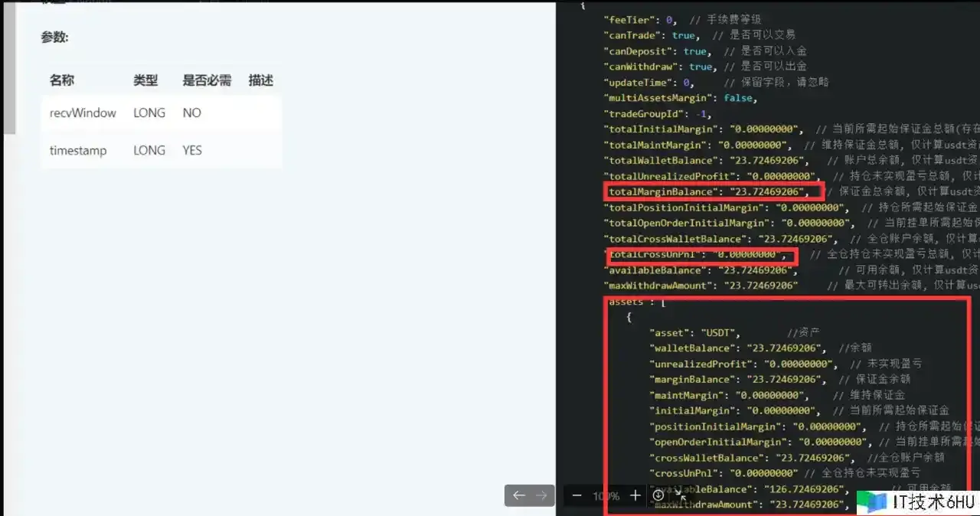
Task: Click the 100% zoom level indicator
Action: 606,496
